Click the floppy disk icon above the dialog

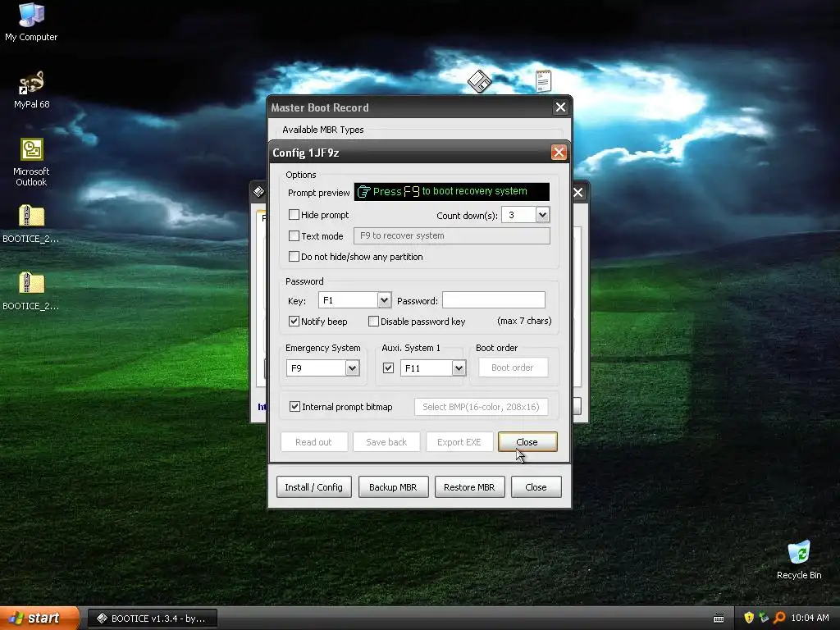(479, 81)
